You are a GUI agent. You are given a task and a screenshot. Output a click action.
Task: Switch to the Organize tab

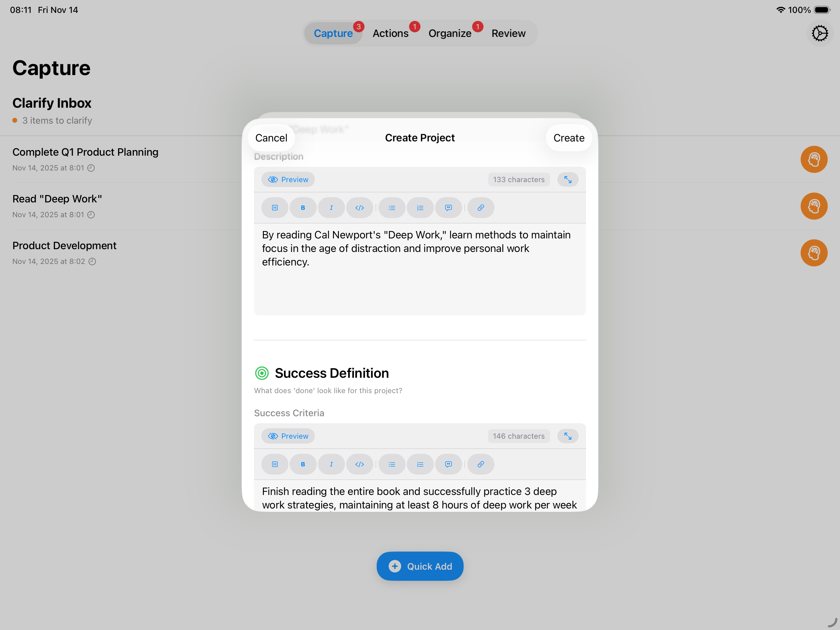click(450, 34)
